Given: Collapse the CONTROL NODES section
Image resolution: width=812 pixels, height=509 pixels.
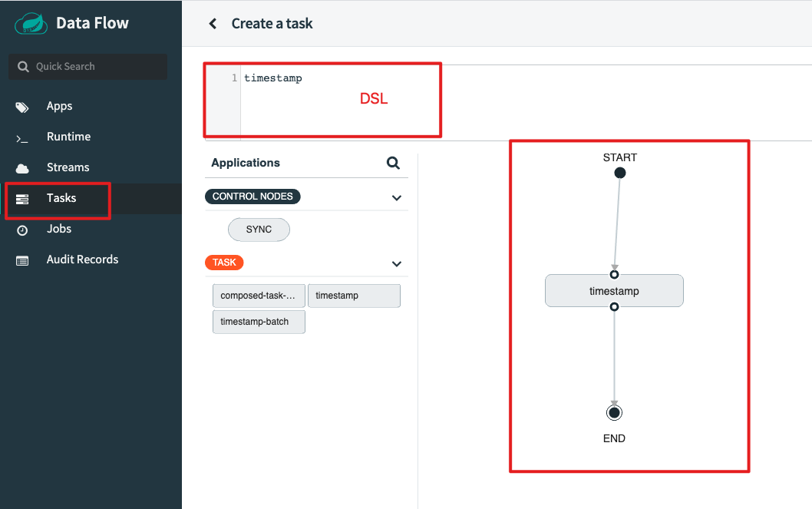Looking at the screenshot, I should (x=397, y=197).
